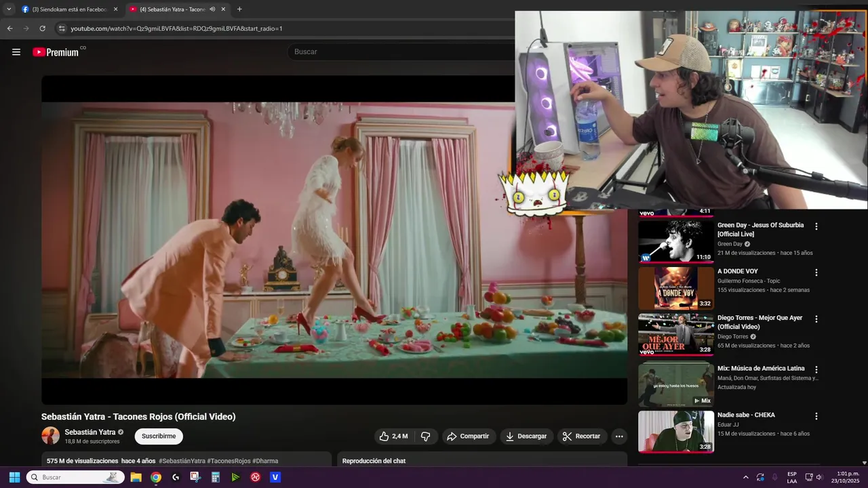Open network status tray icon

tap(809, 477)
